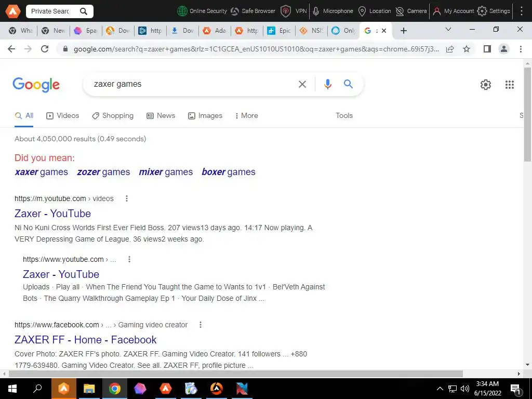Open the Google apps grid
The image size is (532, 399).
[510, 85]
